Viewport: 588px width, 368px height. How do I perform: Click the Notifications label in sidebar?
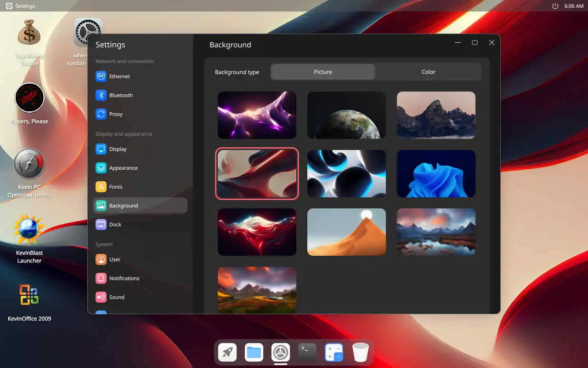(124, 278)
